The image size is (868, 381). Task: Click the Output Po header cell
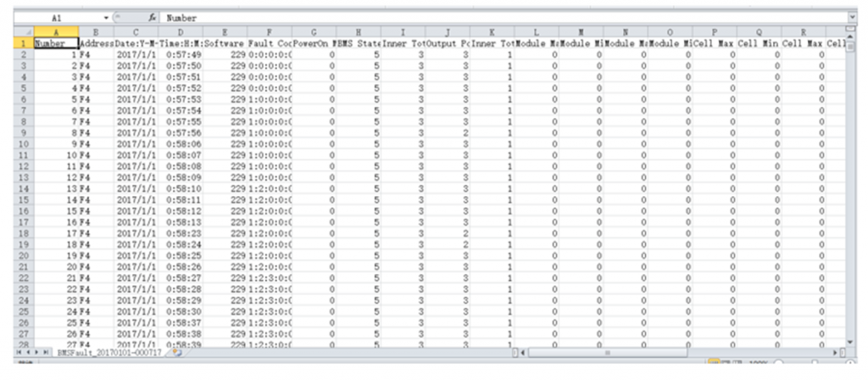pyautogui.click(x=448, y=42)
